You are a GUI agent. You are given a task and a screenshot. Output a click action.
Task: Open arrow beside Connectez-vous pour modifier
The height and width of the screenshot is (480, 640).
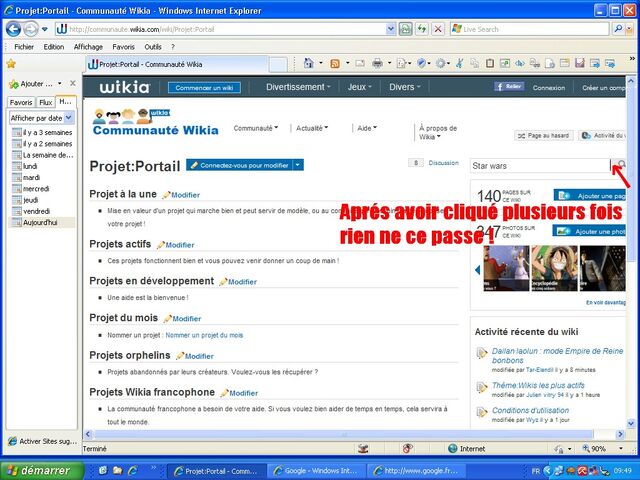(x=298, y=165)
